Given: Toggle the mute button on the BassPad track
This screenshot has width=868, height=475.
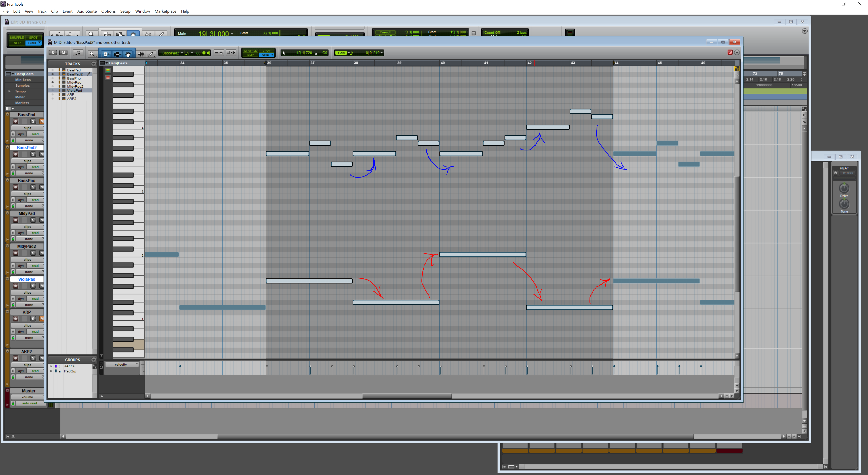Looking at the screenshot, I should click(41, 121).
